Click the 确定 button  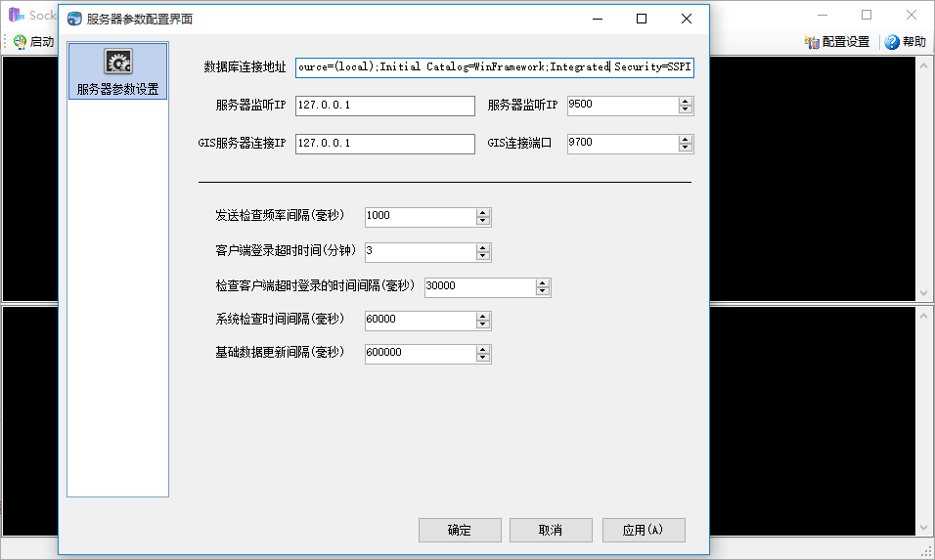point(460,530)
